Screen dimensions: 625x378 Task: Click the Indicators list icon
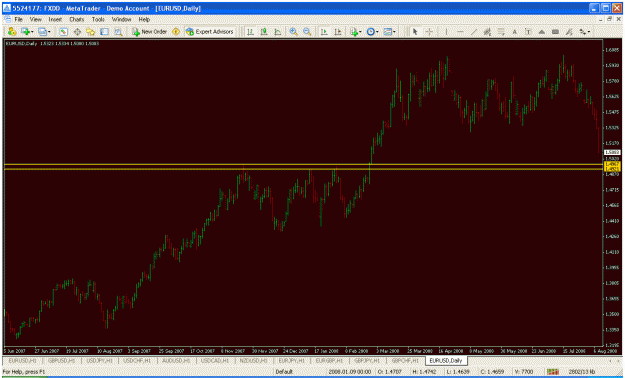click(354, 32)
